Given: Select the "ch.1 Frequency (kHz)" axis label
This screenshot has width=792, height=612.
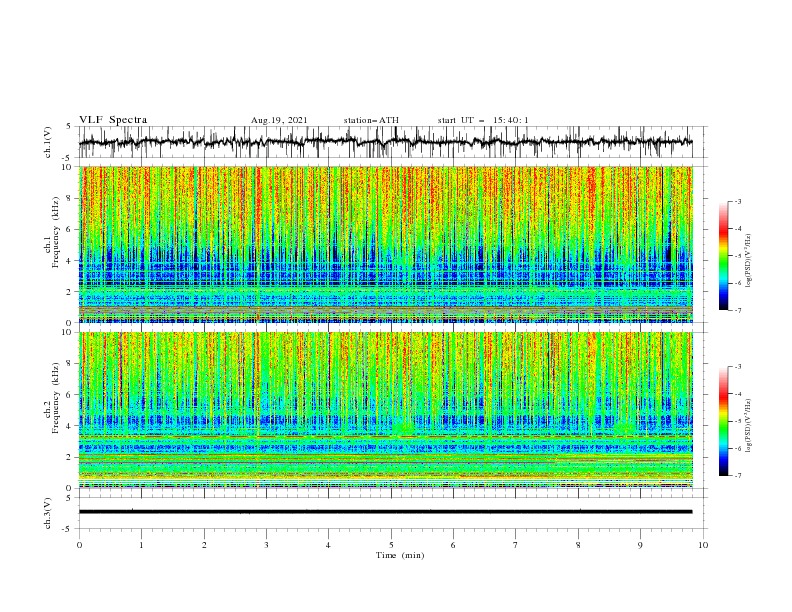Looking at the screenshot, I should [x=52, y=230].
